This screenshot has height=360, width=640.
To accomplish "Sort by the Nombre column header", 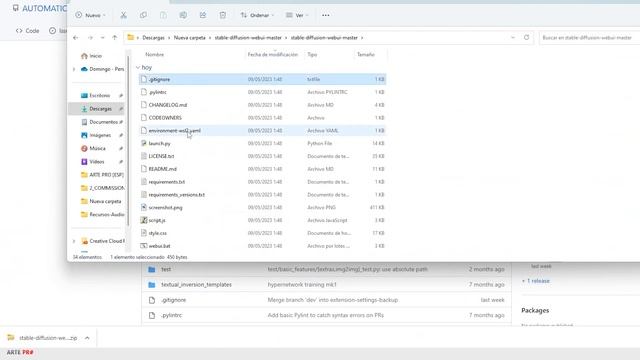I will 155,54.
